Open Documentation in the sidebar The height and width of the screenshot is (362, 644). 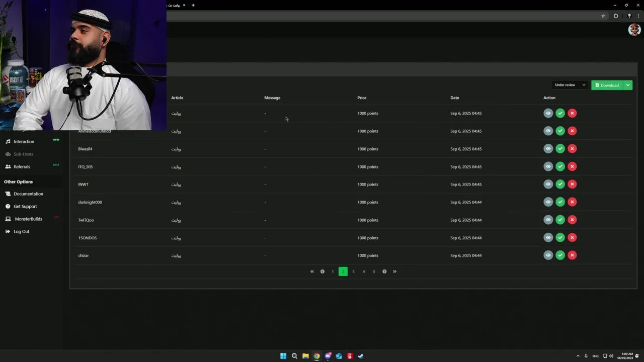28,194
